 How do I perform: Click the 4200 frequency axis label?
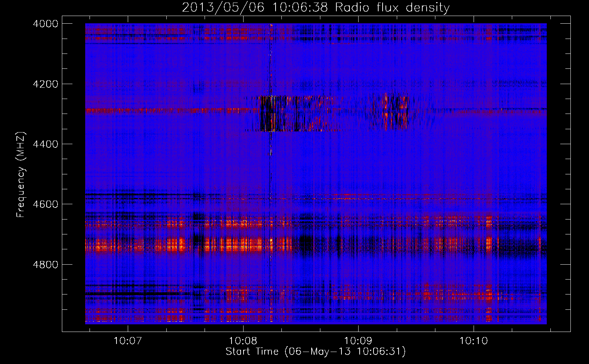[x=46, y=84]
